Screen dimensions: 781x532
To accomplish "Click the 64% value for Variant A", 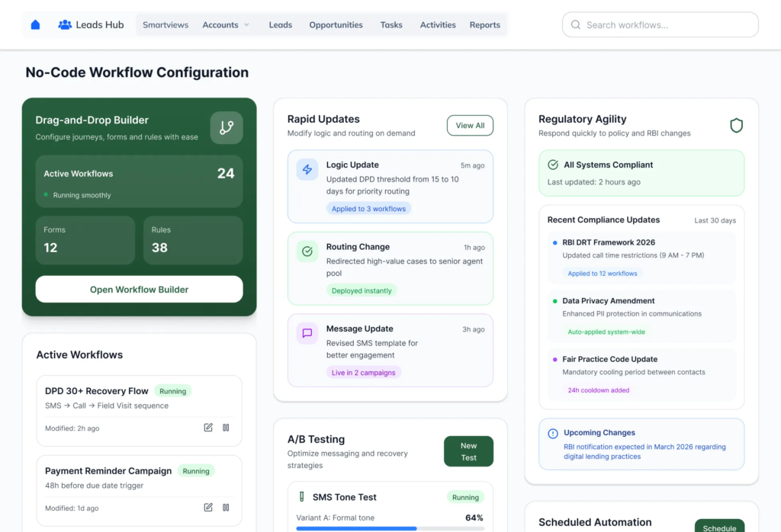I will [474, 518].
